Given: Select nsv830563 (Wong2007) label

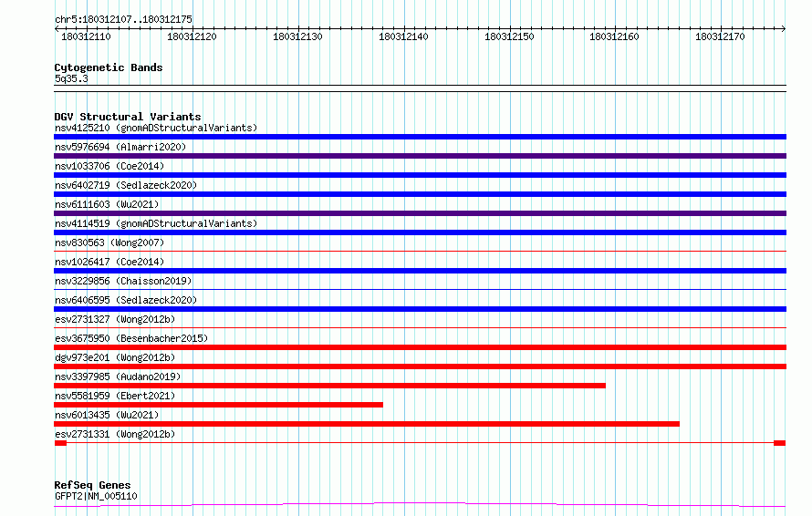Looking at the screenshot, I should [109, 243].
